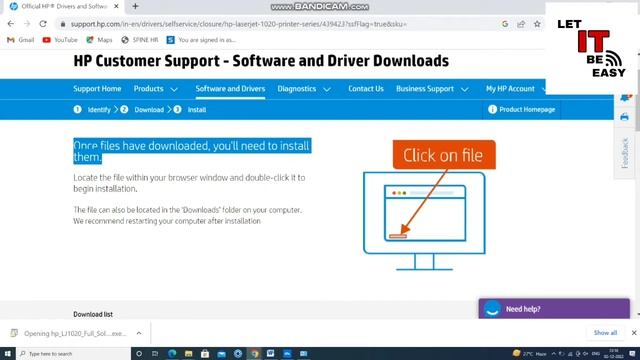Open the 'You are signed in as' bookmark
Screen dimensions: 640x360
click(201, 40)
